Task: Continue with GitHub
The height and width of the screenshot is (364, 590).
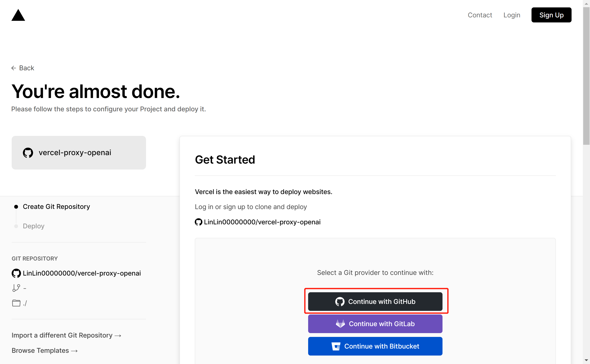Action: [375, 302]
